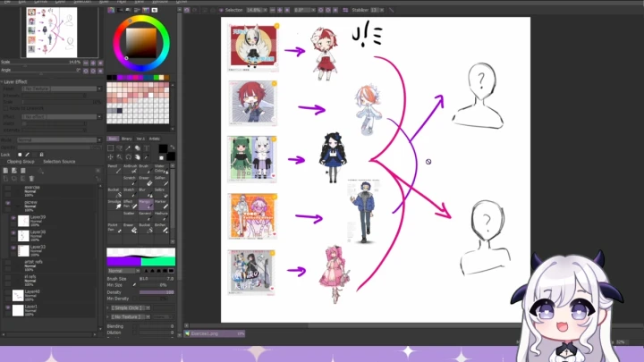Viewport: 644px width, 362px height.
Task: Hide Layer38 using its eye icon
Action: 13,232
